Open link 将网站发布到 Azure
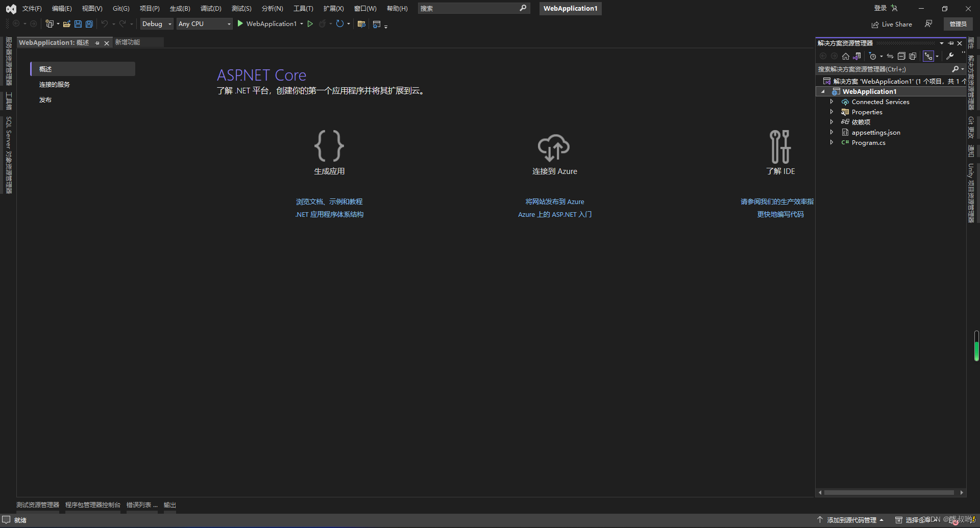Screen dimensions: 980x528 555,202
